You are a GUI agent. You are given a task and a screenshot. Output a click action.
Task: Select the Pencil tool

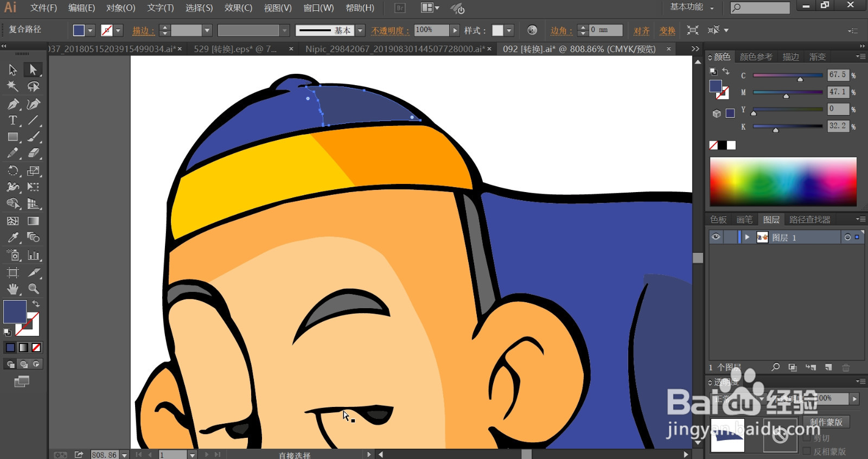[12, 154]
